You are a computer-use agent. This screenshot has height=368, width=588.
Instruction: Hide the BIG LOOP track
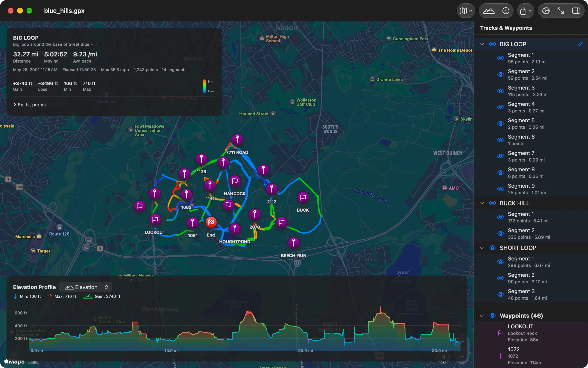pyautogui.click(x=492, y=44)
